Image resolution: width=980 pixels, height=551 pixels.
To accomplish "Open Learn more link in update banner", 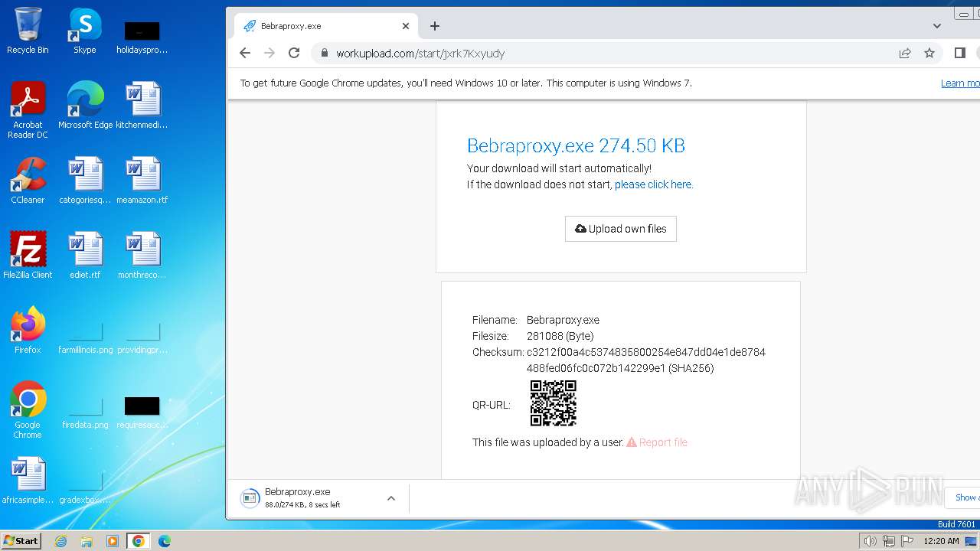I will 960,83.
